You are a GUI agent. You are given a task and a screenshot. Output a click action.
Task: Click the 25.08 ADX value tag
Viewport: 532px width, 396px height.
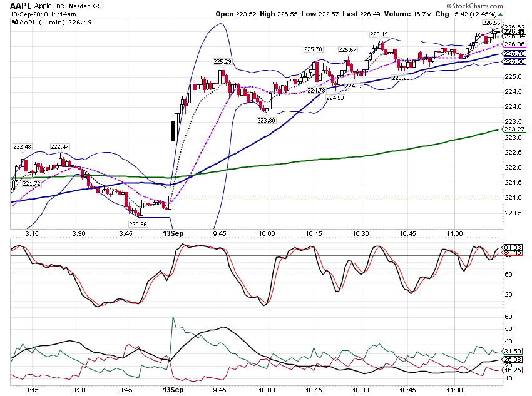coord(513,359)
